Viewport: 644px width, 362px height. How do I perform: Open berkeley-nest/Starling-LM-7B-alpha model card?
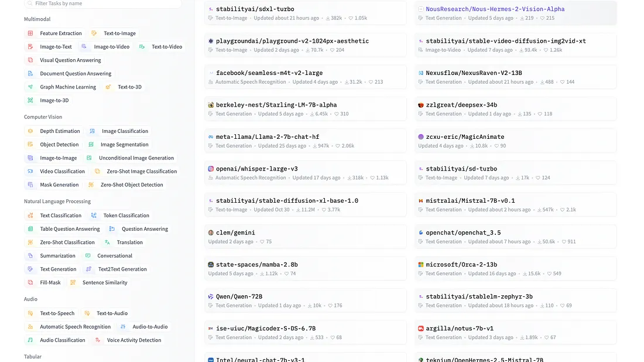coord(306,109)
